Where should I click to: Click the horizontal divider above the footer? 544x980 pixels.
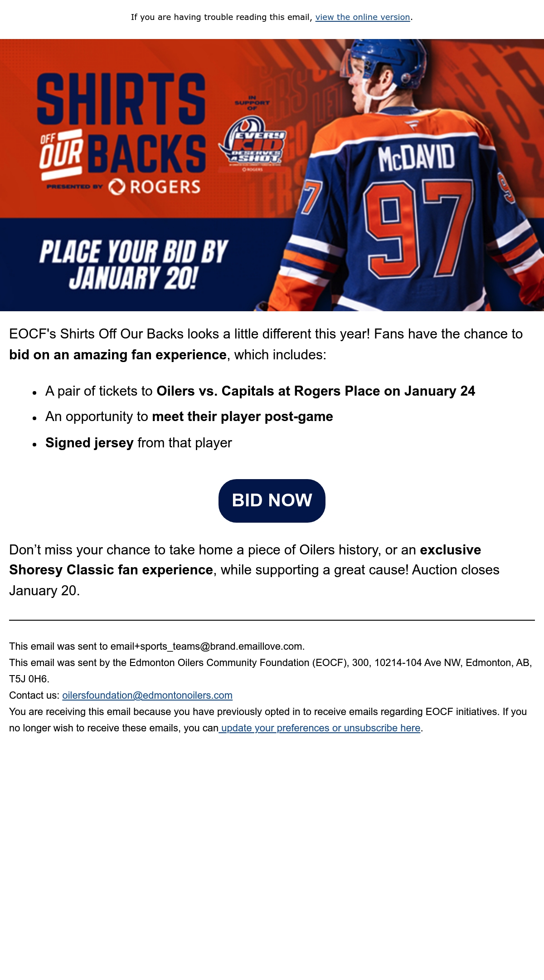pyautogui.click(x=272, y=620)
